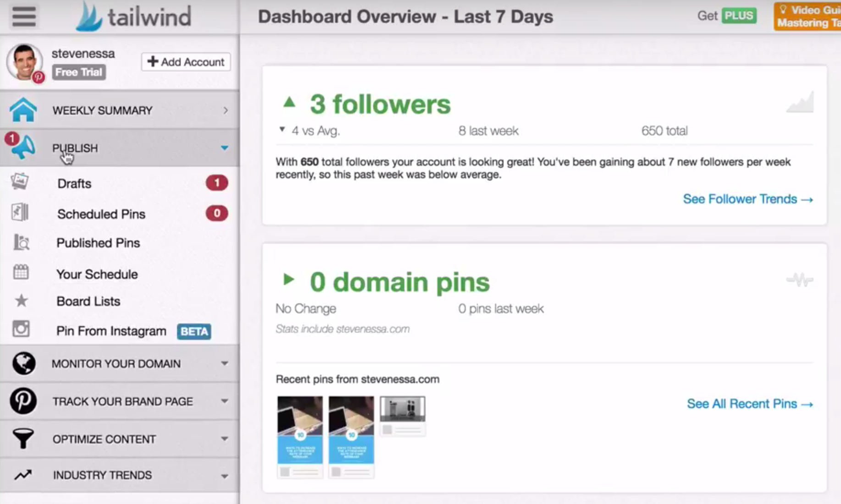Click the Publish megaphone icon

tap(23, 147)
